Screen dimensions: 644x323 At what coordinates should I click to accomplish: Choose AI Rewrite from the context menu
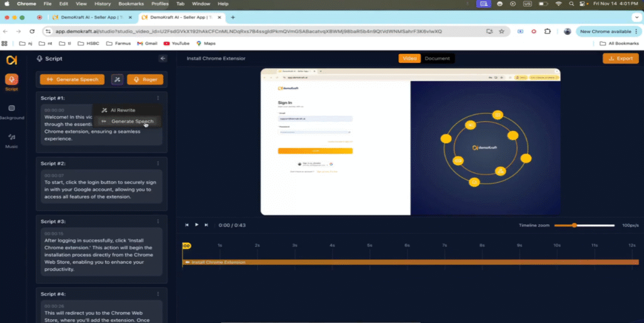(123, 110)
